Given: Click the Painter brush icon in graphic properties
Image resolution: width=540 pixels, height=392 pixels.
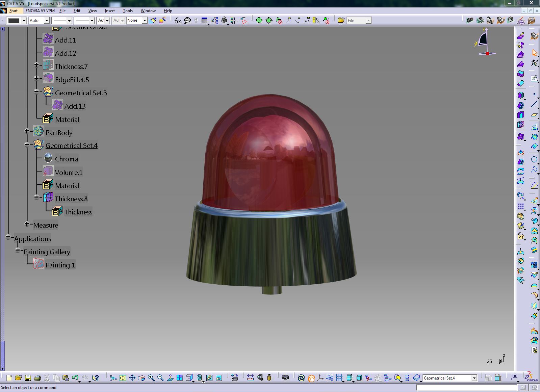Looking at the screenshot, I should pos(153,21).
